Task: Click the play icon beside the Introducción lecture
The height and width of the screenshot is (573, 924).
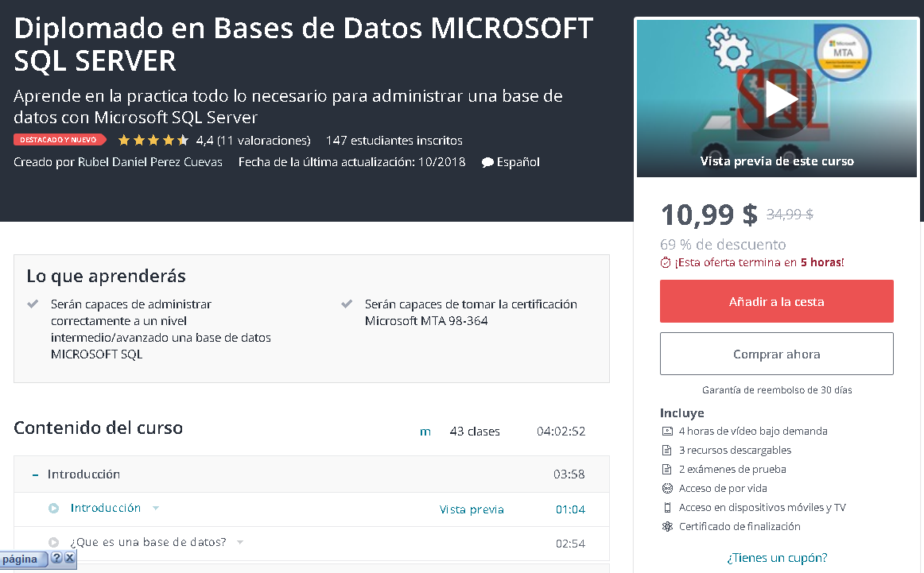Action: click(x=52, y=508)
